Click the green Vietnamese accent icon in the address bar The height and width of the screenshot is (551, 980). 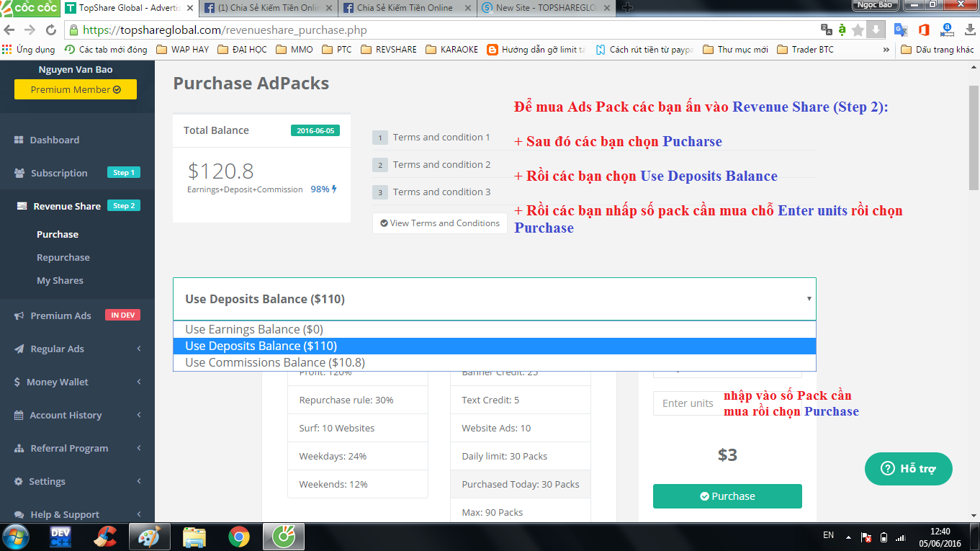point(842,30)
